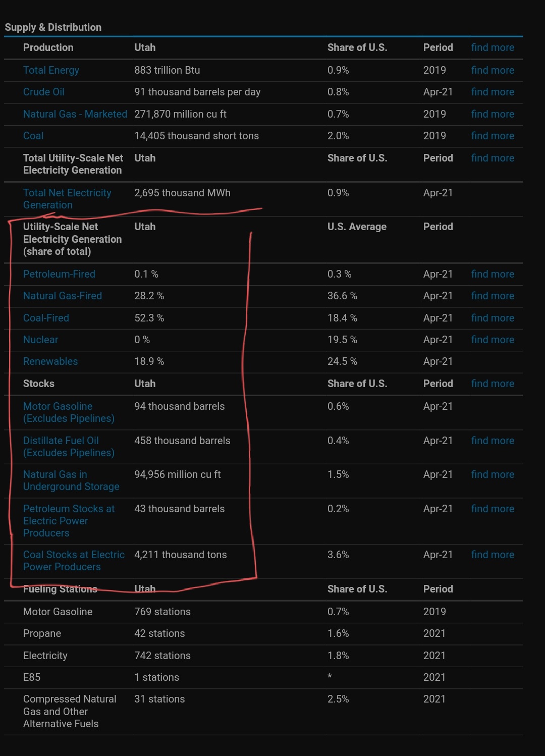Open the Petroleum-Fired link
The height and width of the screenshot is (756, 545).
59,274
